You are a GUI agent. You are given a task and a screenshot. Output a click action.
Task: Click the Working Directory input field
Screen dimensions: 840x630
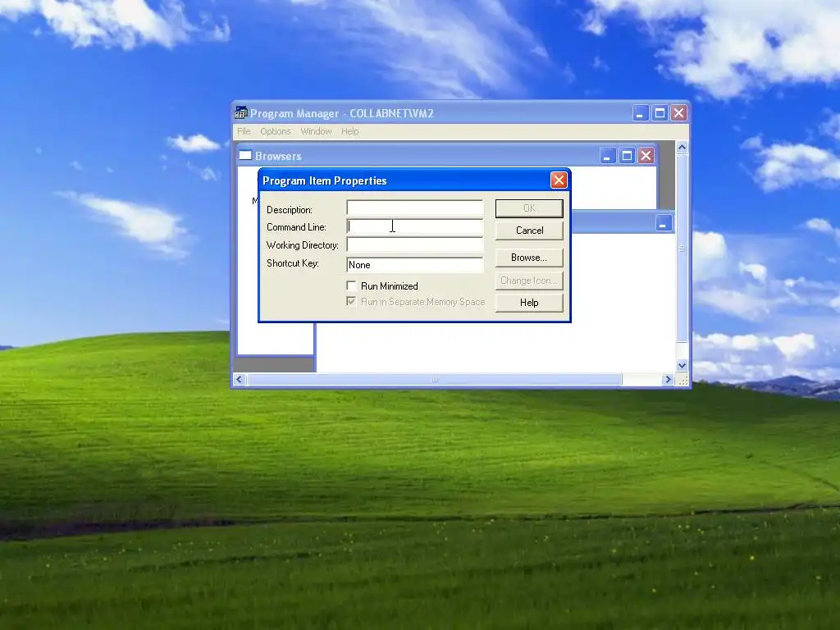414,244
